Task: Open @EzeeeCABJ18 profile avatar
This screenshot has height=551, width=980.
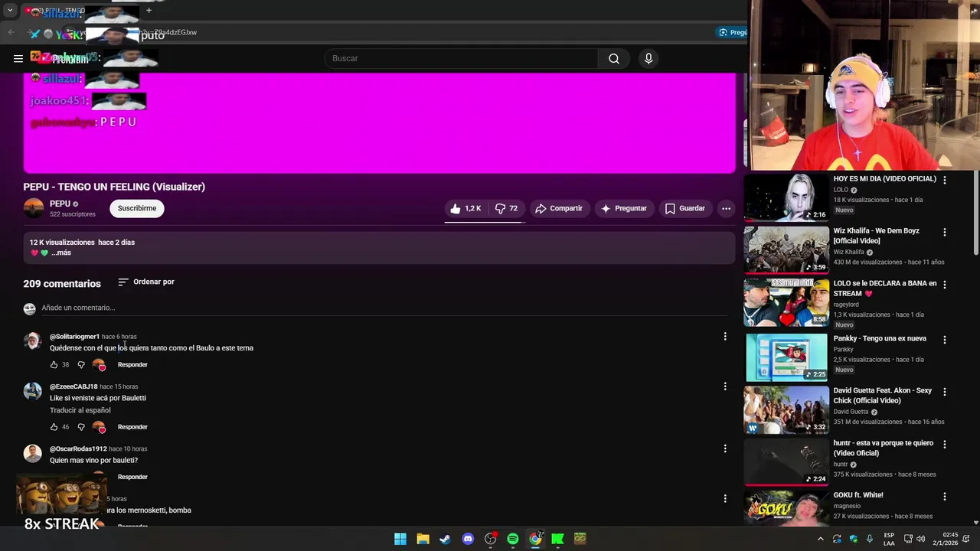Action: click(x=33, y=391)
